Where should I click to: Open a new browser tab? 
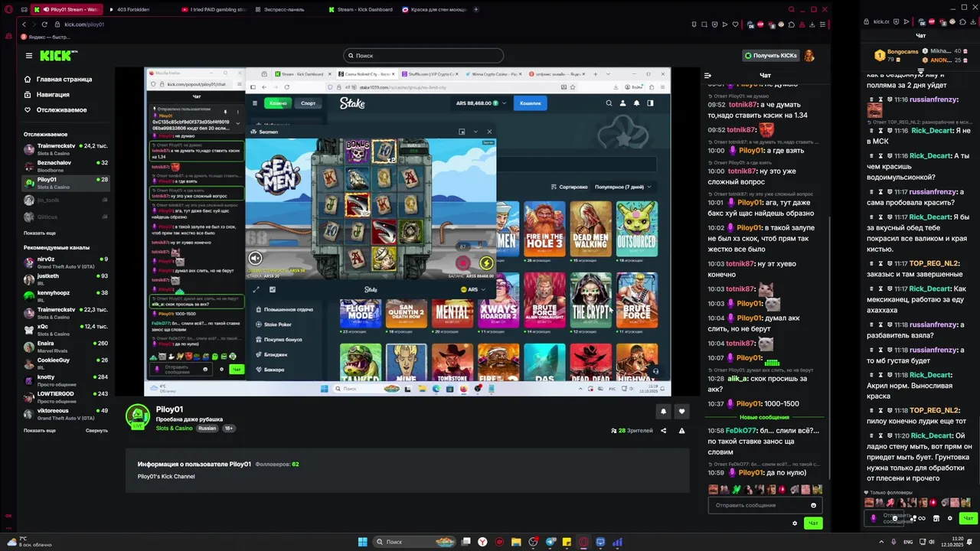476,9
